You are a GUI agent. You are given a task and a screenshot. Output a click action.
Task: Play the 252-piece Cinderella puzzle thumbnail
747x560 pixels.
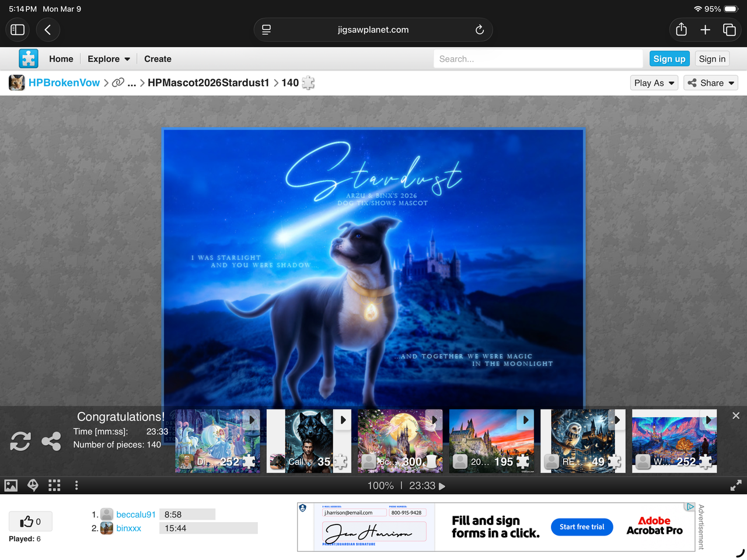[218, 441]
